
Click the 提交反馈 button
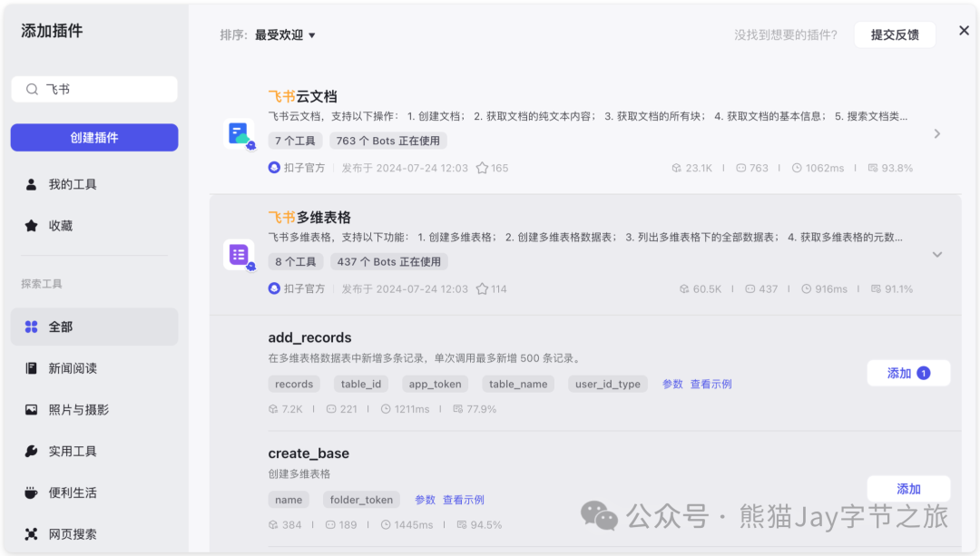pyautogui.click(x=895, y=35)
